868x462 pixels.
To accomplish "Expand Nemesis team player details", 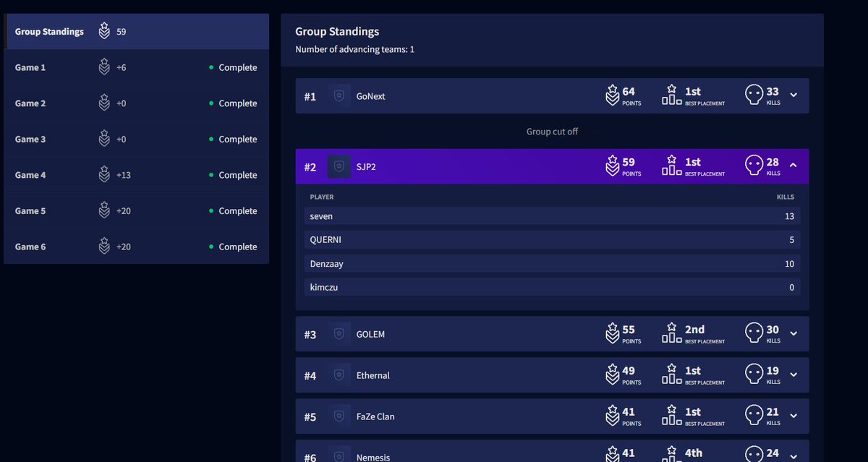I will (793, 455).
